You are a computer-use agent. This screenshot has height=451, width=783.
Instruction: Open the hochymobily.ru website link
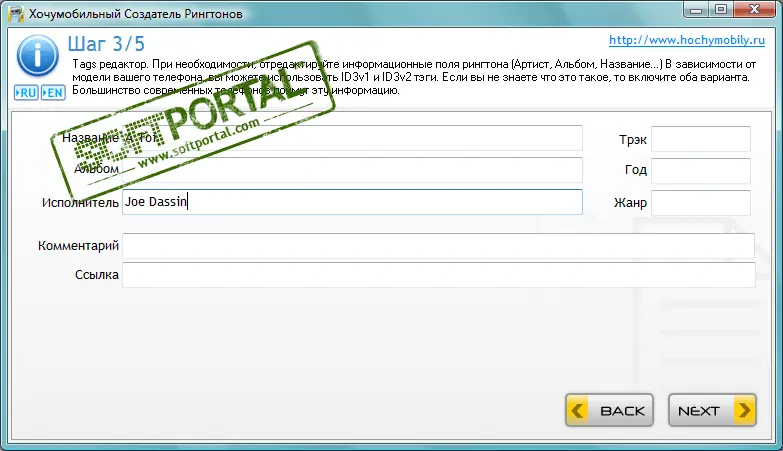click(x=687, y=40)
